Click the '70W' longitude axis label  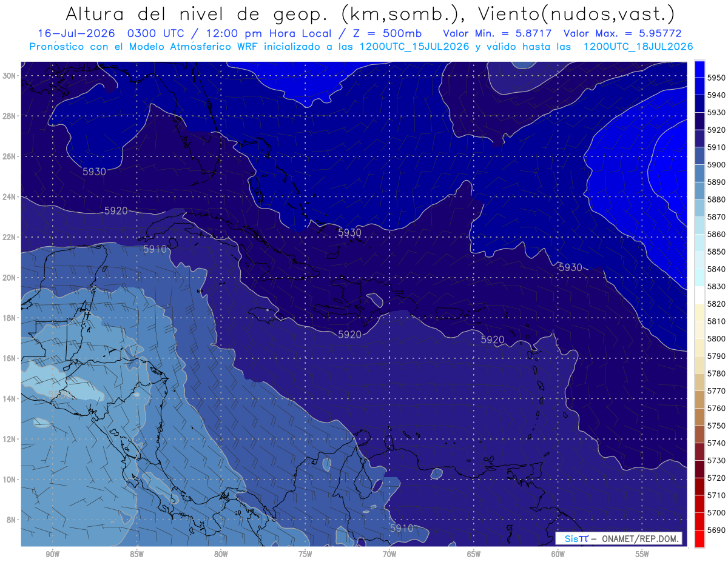pos(389,554)
